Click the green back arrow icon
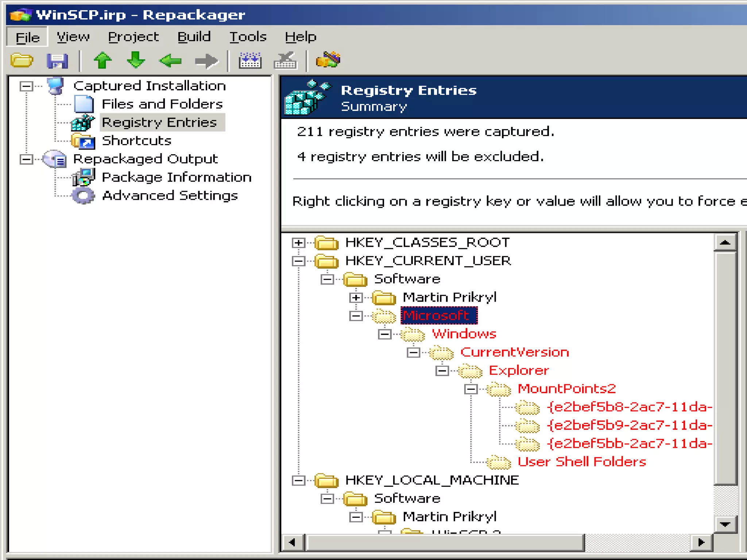 click(x=170, y=61)
